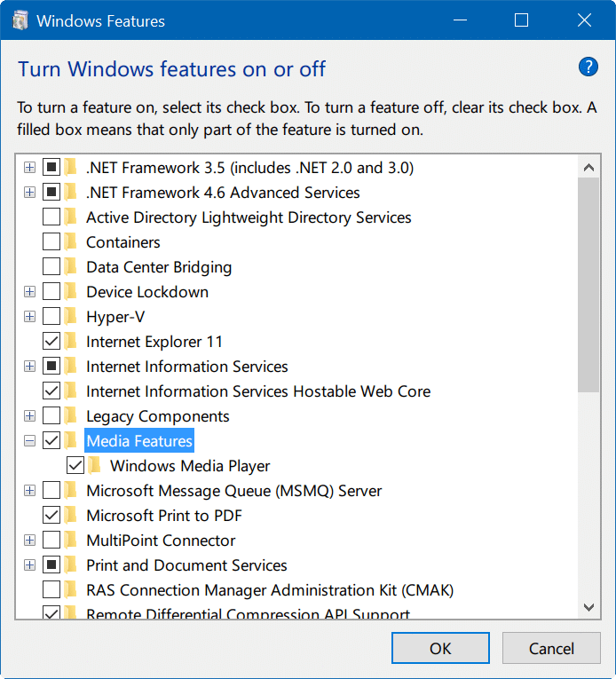
Task: Click the folder icon beside Microsoft Print to PDF
Action: pyautogui.click(x=71, y=516)
